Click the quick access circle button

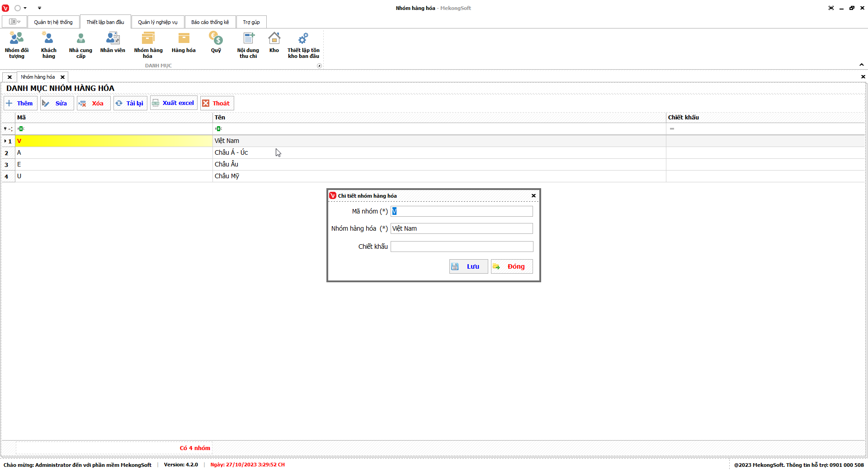[18, 8]
